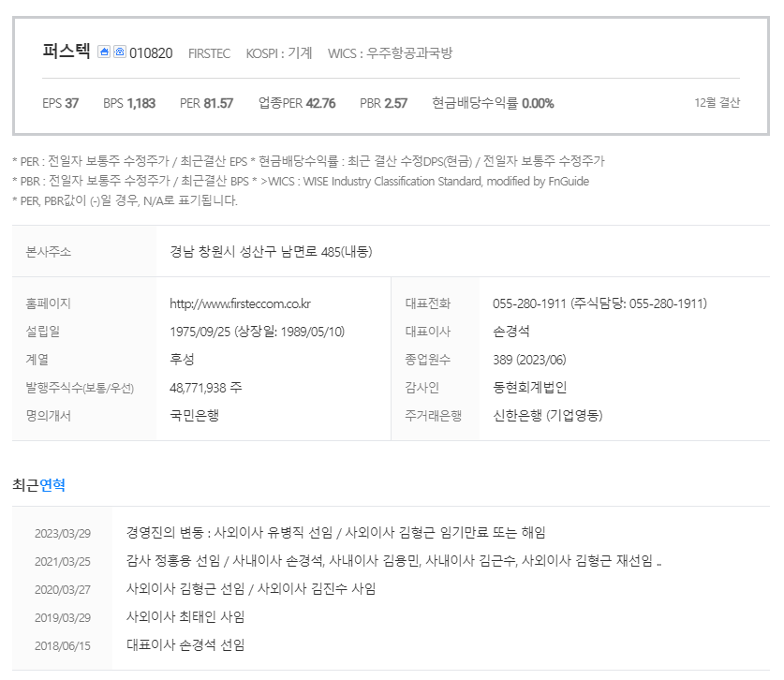Click the 2019/03/29 history date
The image size is (784, 680).
point(63,617)
